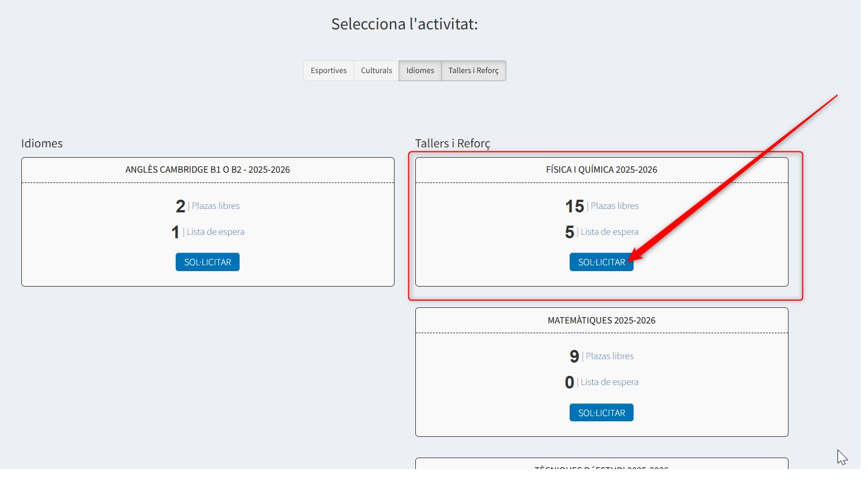Deselect the Idiomes filter button

point(420,71)
